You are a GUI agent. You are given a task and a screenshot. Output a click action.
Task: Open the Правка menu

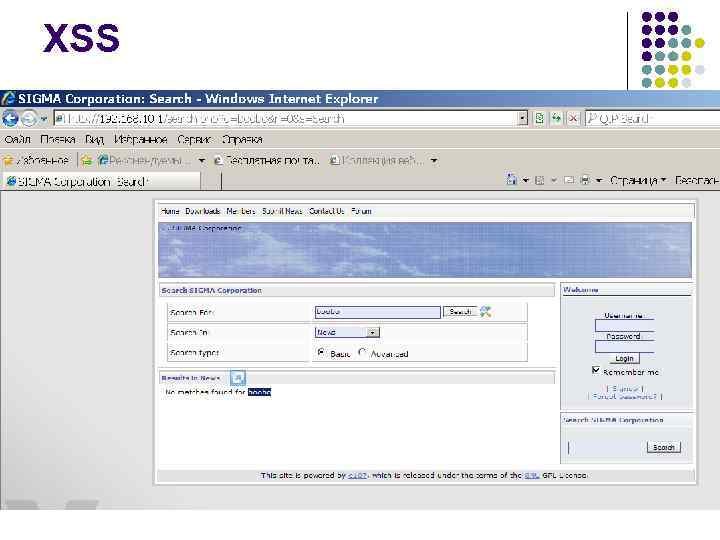[x=57, y=139]
